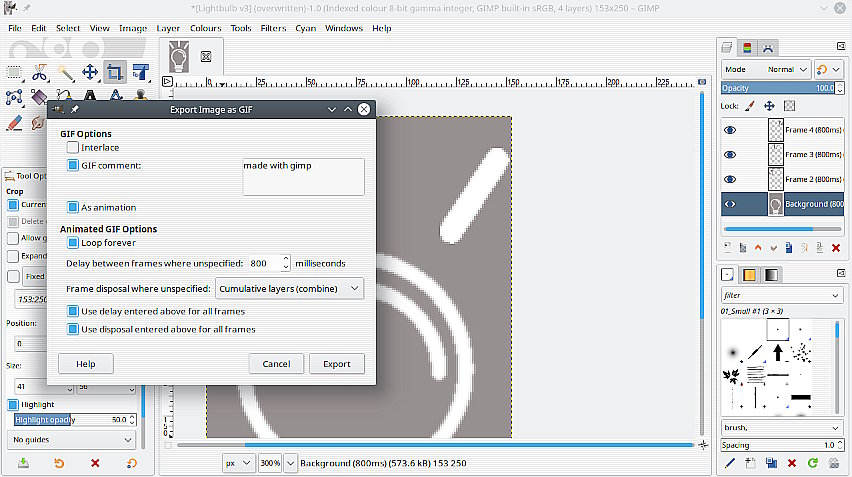Click the delay between frames input field
This screenshot has height=477, width=852.
pos(265,263)
